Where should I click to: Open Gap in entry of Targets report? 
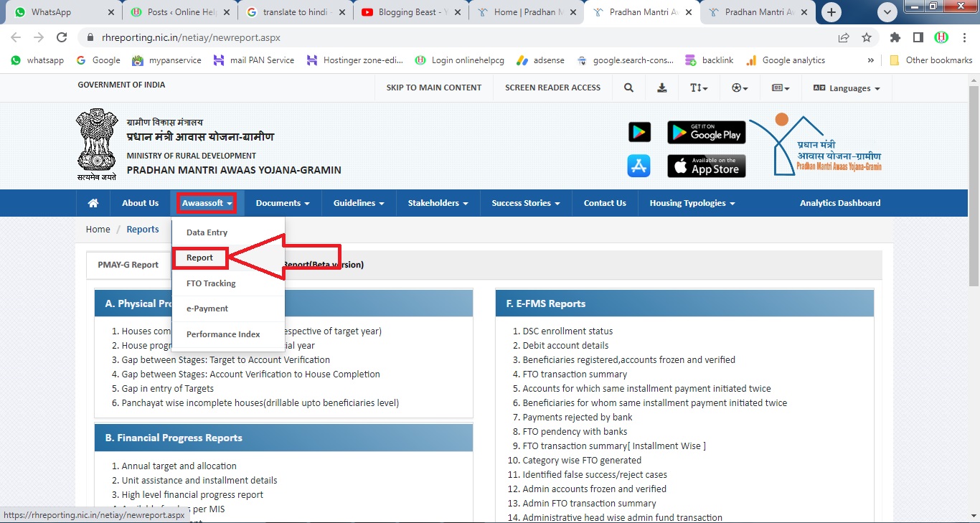[168, 389]
